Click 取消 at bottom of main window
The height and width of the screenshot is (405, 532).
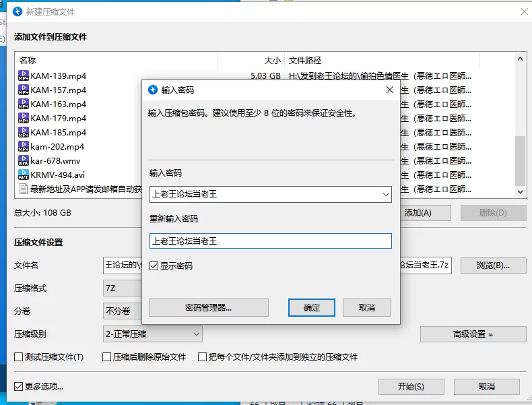point(486,387)
